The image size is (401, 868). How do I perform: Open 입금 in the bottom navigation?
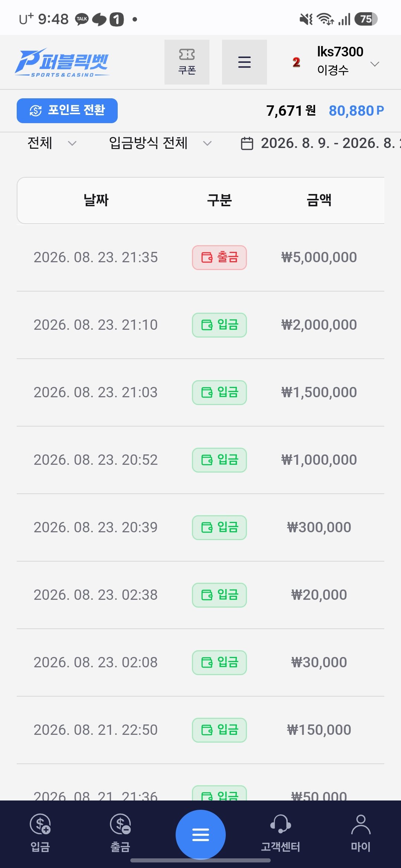40,833
